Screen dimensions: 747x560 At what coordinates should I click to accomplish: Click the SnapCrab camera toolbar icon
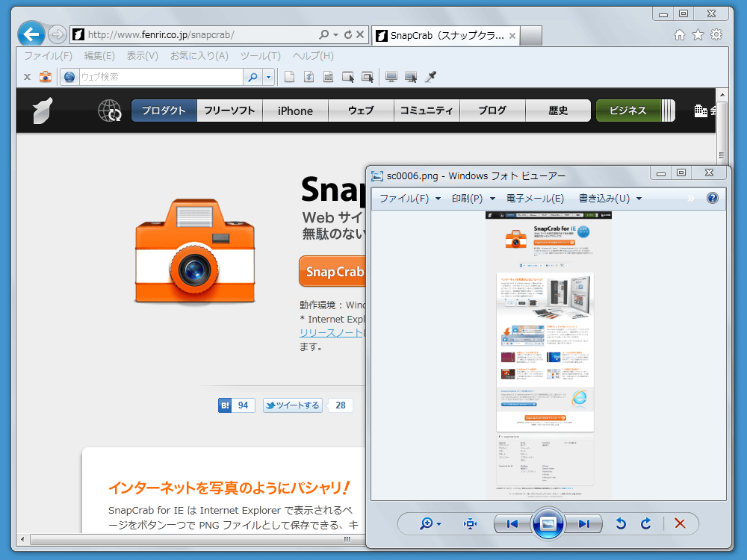pyautogui.click(x=46, y=77)
